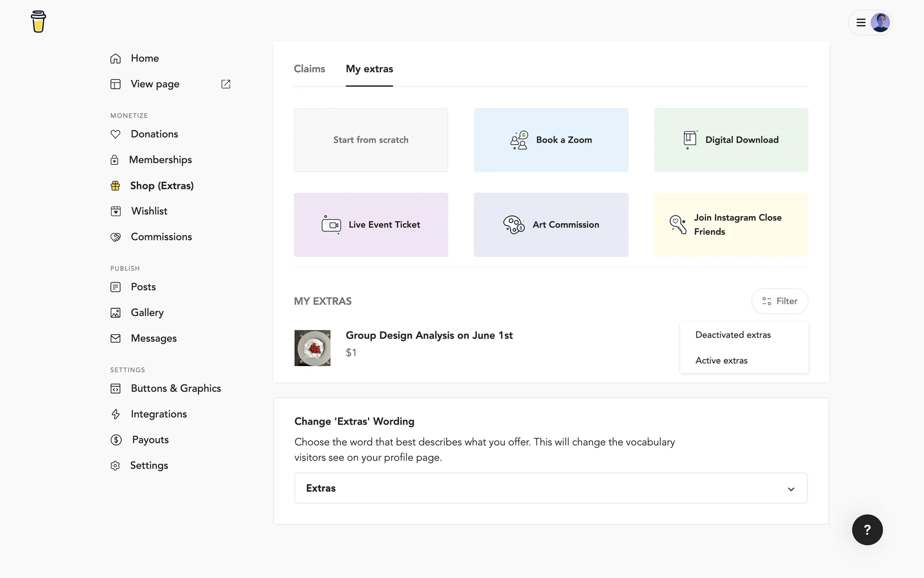This screenshot has width=924, height=578.
Task: Choose Deactivated extras from filter menu
Action: click(x=733, y=335)
